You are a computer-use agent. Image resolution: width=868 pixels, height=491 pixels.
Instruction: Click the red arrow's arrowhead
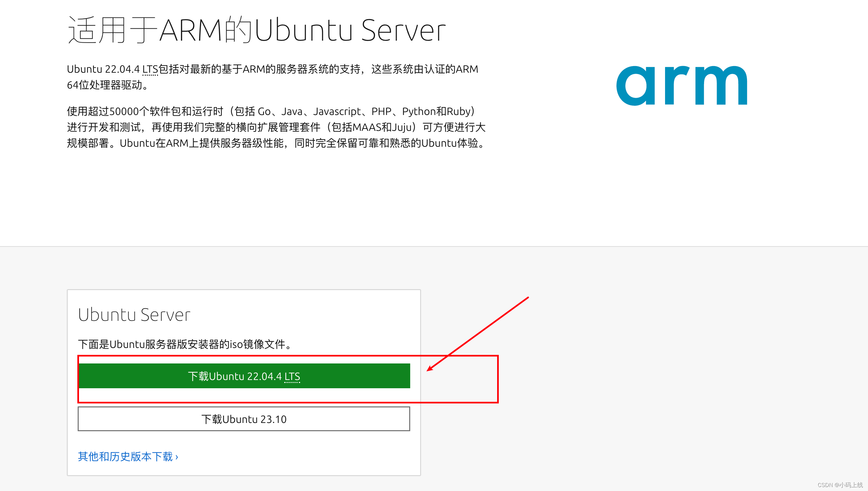pyautogui.click(x=429, y=369)
